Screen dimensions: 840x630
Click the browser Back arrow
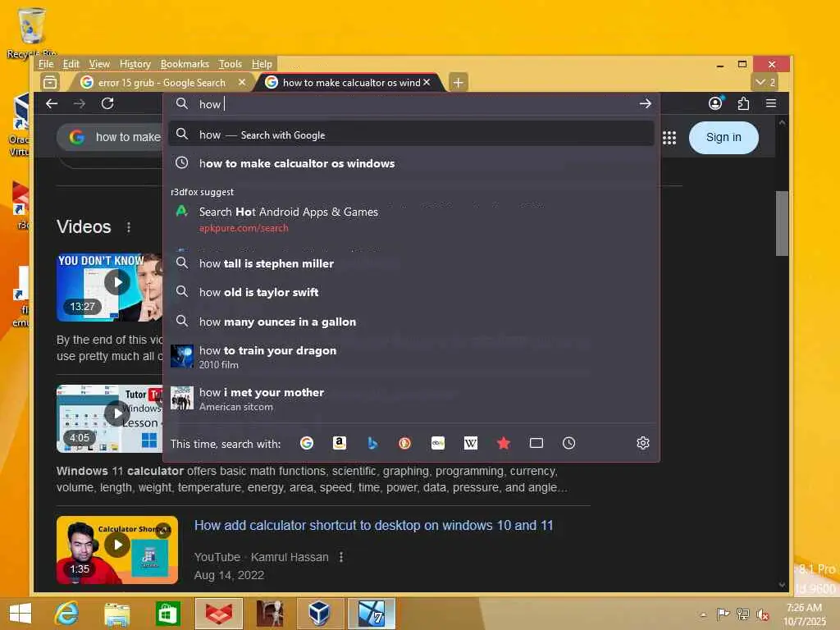coord(52,103)
